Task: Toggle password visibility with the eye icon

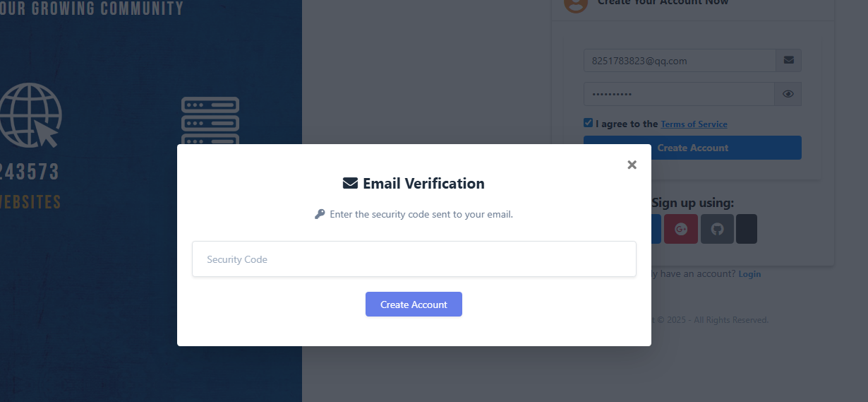Action: pos(788,94)
